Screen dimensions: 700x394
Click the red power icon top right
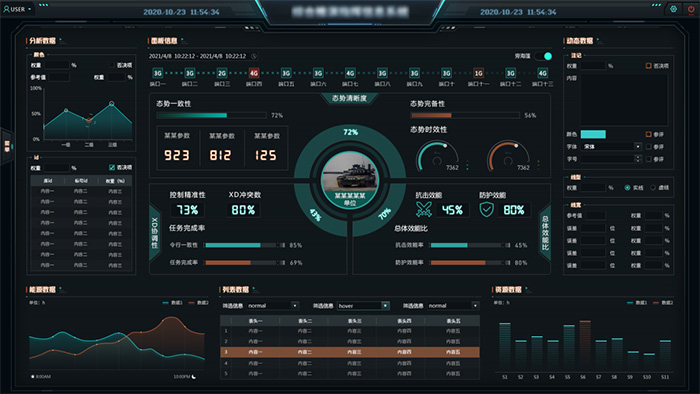(691, 9)
